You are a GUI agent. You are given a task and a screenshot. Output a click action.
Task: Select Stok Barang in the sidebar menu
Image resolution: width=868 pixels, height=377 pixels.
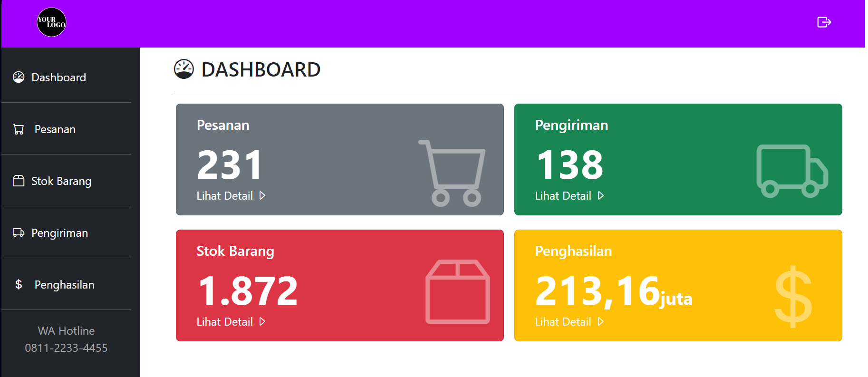click(x=67, y=181)
